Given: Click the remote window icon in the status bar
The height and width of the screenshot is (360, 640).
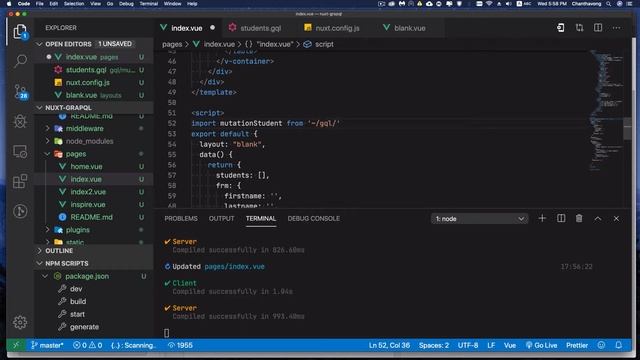Looking at the screenshot, I should pyautogui.click(x=16, y=345).
